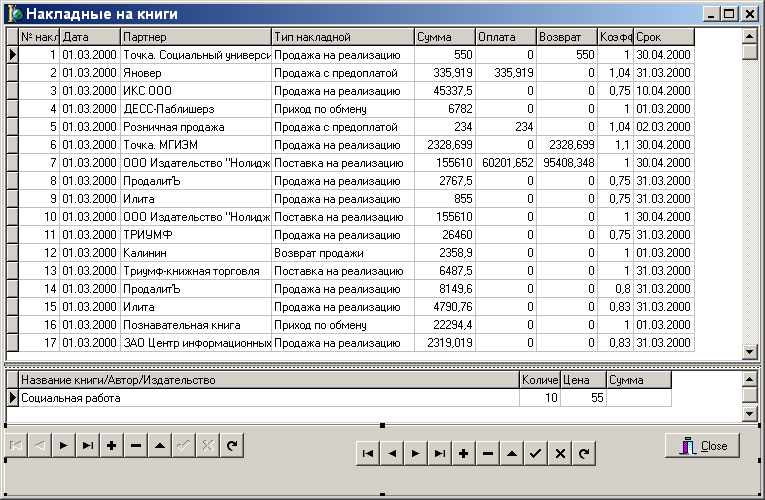Viewport: 765px width, 500px height.
Task: Select sum cell '4790,76'
Action: pyautogui.click(x=445, y=307)
